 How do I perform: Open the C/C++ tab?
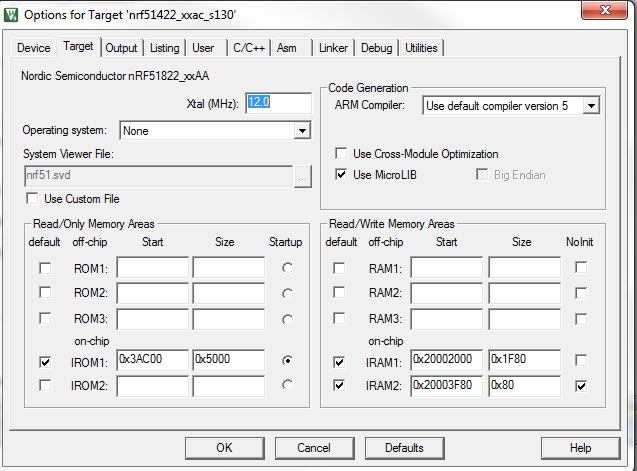(249, 48)
